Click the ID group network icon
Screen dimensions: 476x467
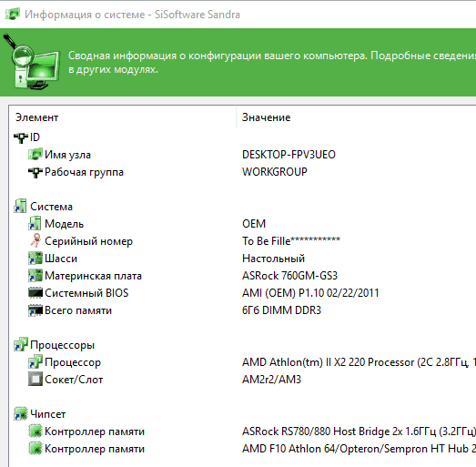click(x=21, y=137)
